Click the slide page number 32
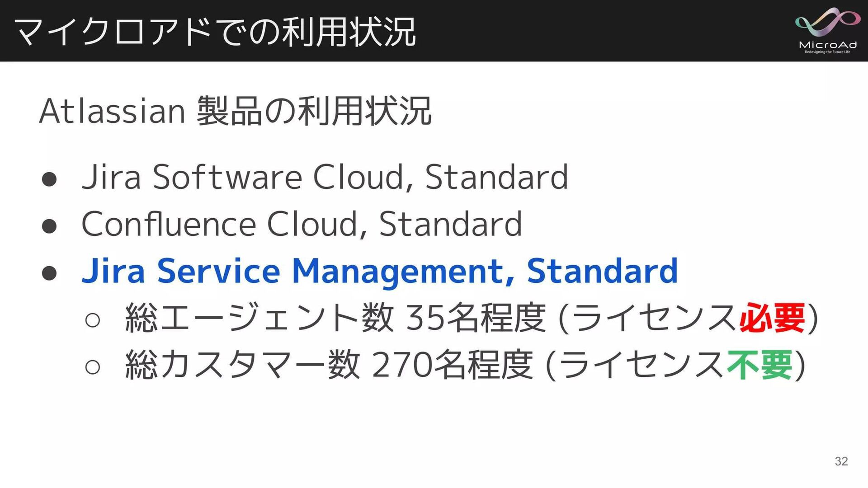 [841, 461]
